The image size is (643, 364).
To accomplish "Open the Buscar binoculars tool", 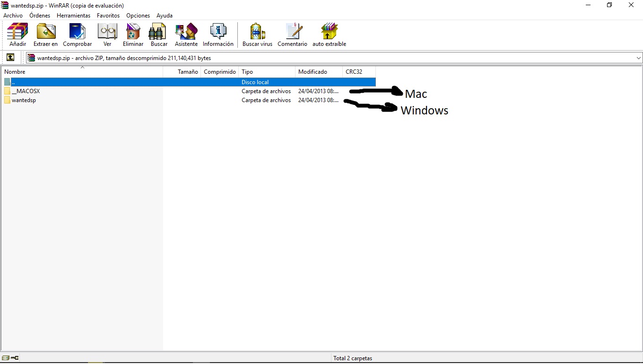I will pyautogui.click(x=158, y=32).
